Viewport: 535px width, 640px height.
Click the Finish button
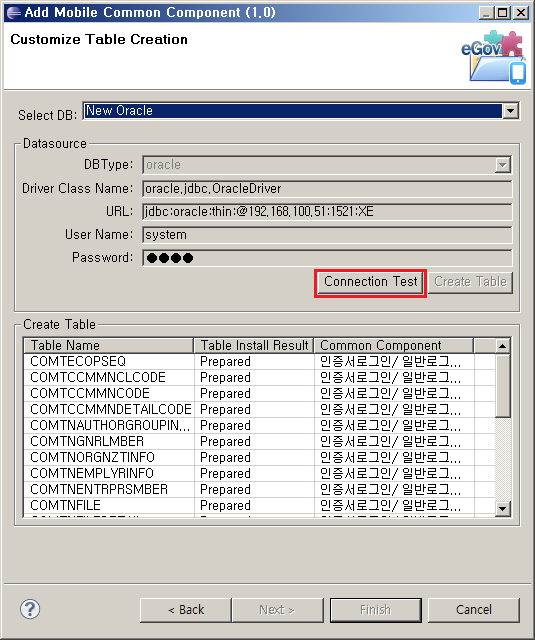click(375, 610)
